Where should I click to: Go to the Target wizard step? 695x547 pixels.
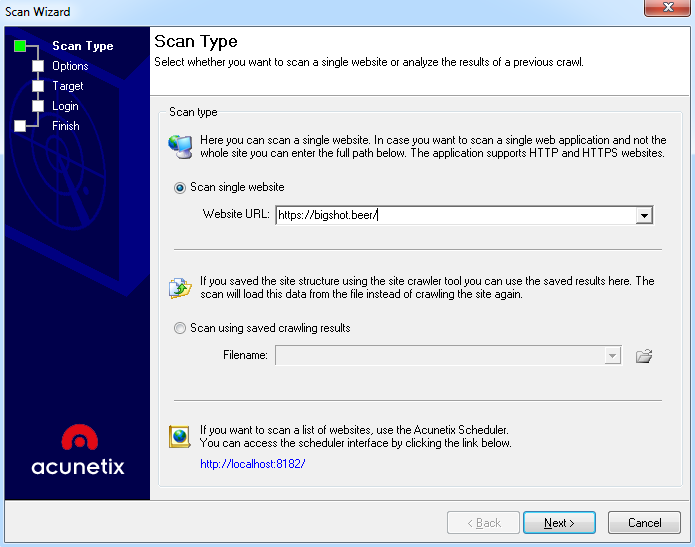pyautogui.click(x=68, y=86)
